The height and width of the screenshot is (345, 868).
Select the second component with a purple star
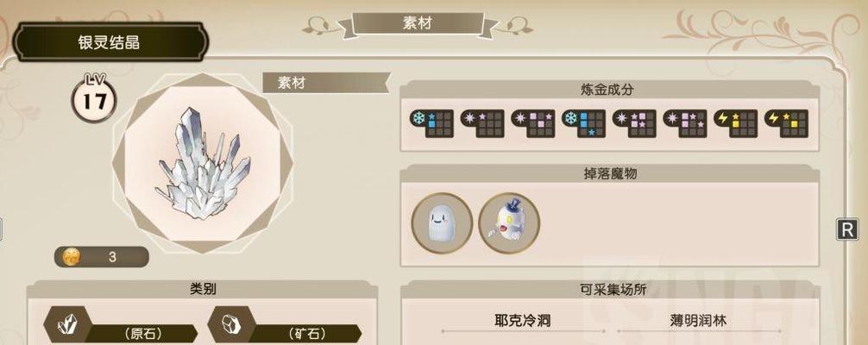pos(482,123)
